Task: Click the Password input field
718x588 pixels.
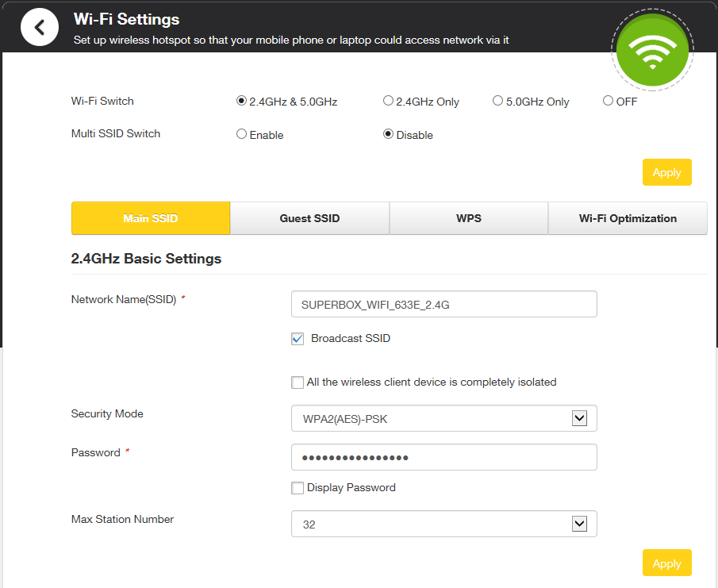Action: (443, 457)
